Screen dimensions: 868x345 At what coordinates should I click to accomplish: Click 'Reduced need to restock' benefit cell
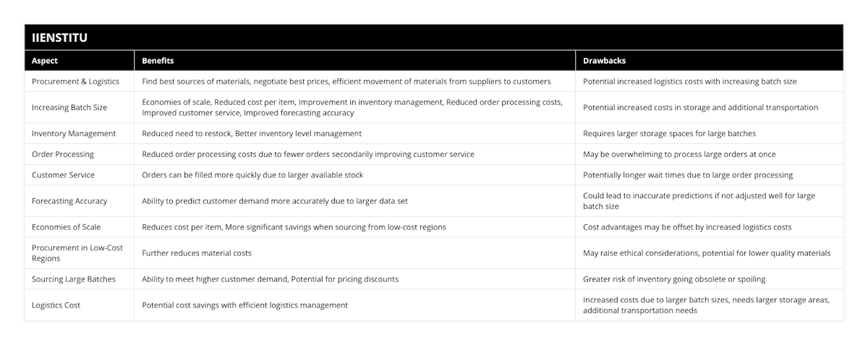(252, 134)
